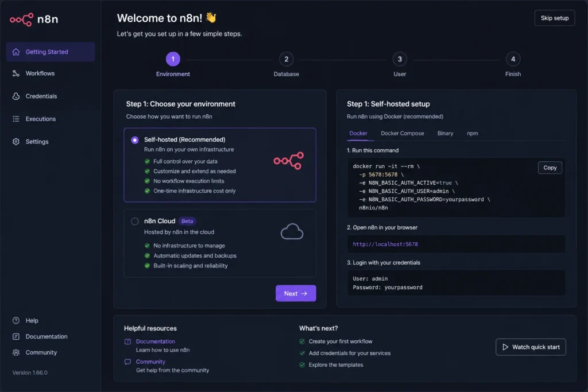This screenshot has height=392, width=588.
Task: Click the Community people icon in sidebar
Action: coord(16,352)
